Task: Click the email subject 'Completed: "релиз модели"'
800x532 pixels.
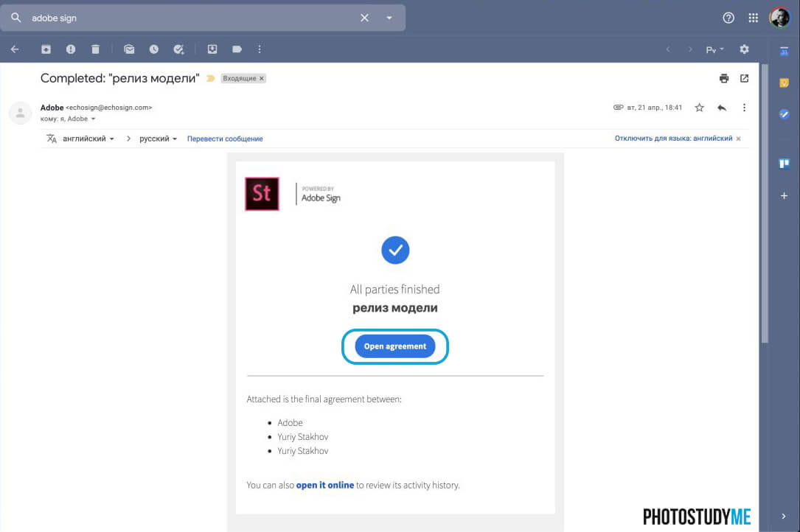Action: [x=120, y=78]
